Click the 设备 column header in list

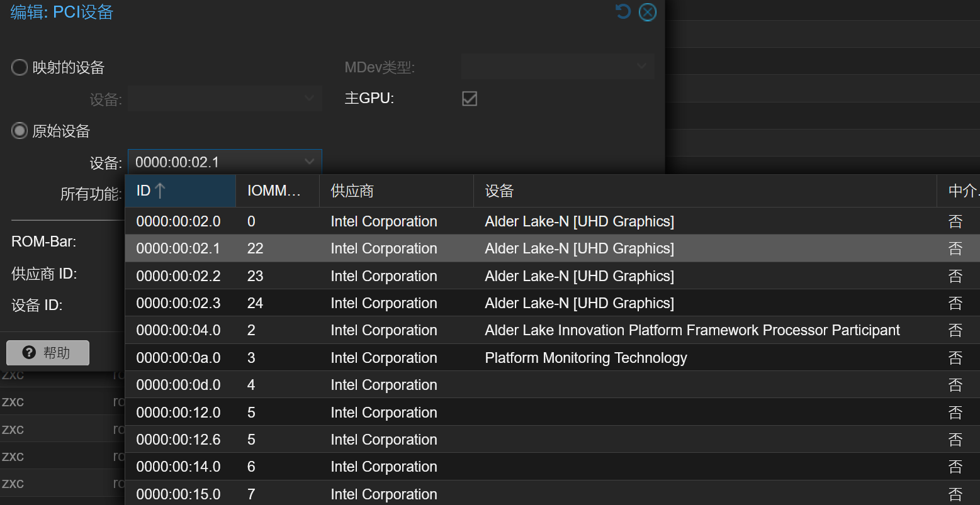[705, 191]
